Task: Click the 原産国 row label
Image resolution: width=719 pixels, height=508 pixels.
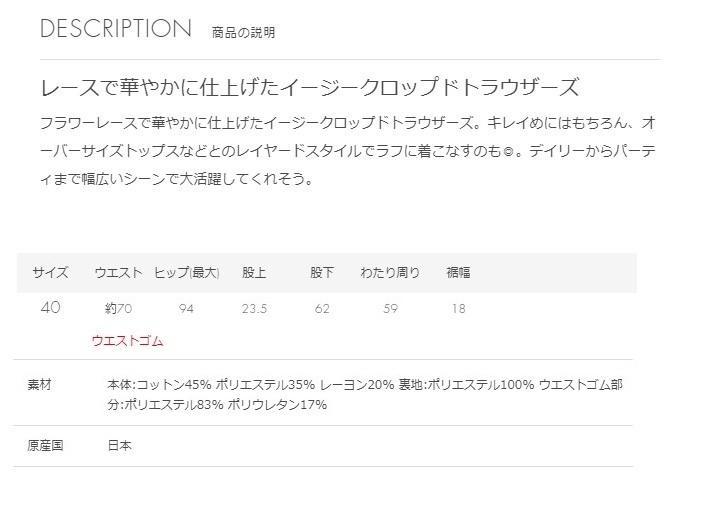Action: point(45,445)
